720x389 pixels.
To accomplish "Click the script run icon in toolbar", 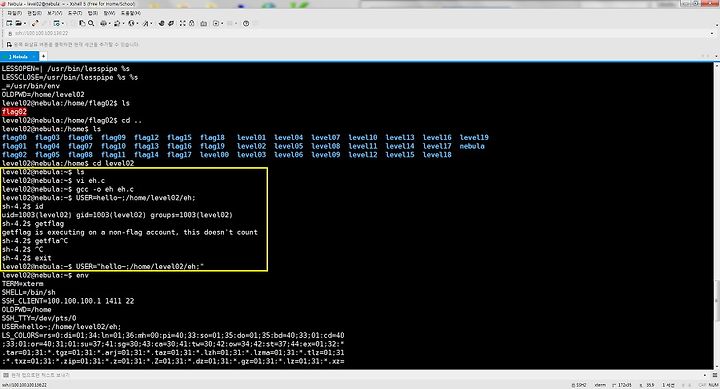I will 216,23.
